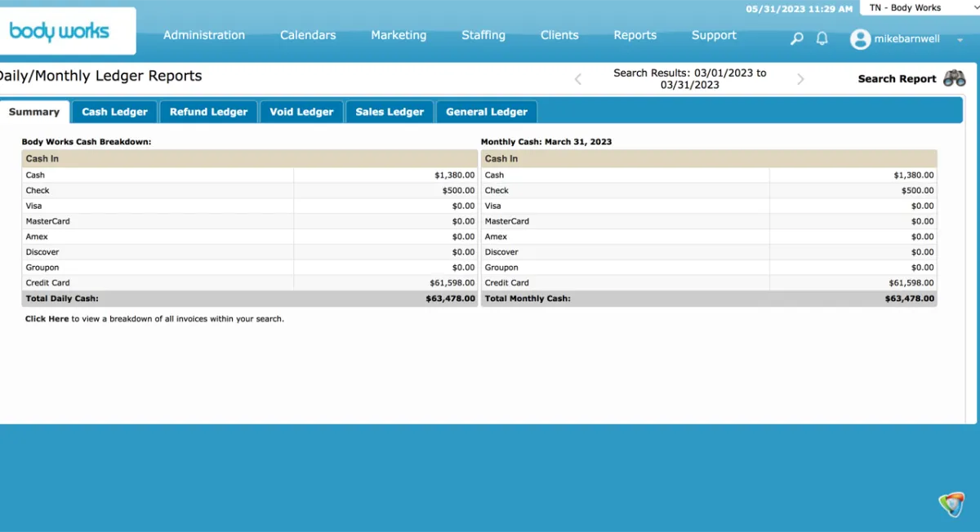Open the Reports menu
980x532 pixels.
pyautogui.click(x=635, y=35)
